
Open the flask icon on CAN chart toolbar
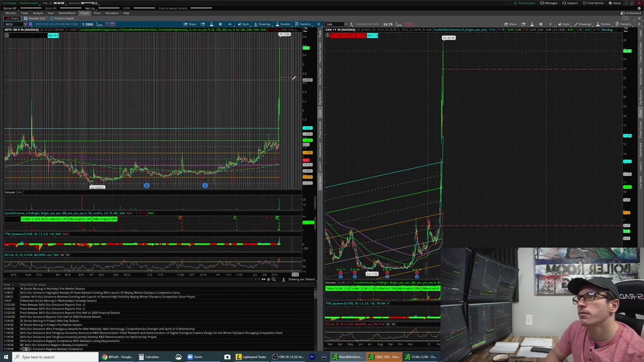(532, 24)
